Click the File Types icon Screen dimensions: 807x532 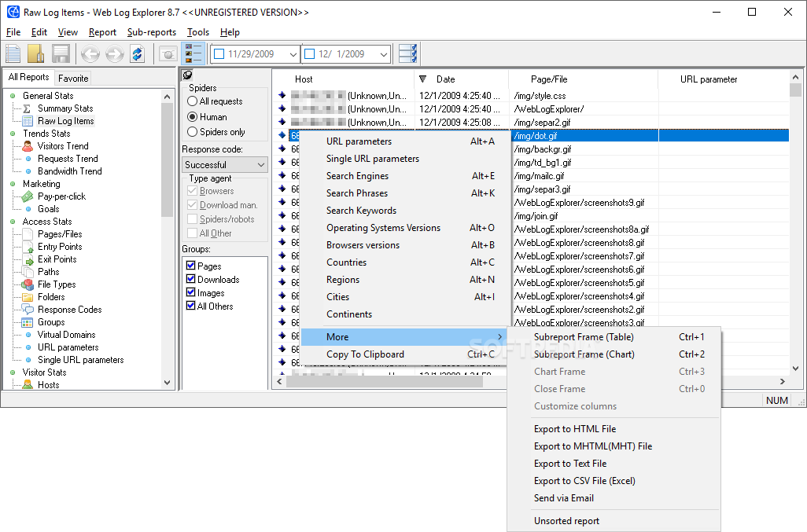coord(28,284)
